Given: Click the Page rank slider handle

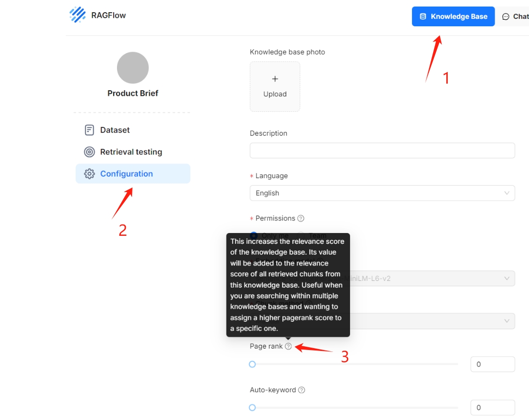Looking at the screenshot, I should pyautogui.click(x=252, y=364).
